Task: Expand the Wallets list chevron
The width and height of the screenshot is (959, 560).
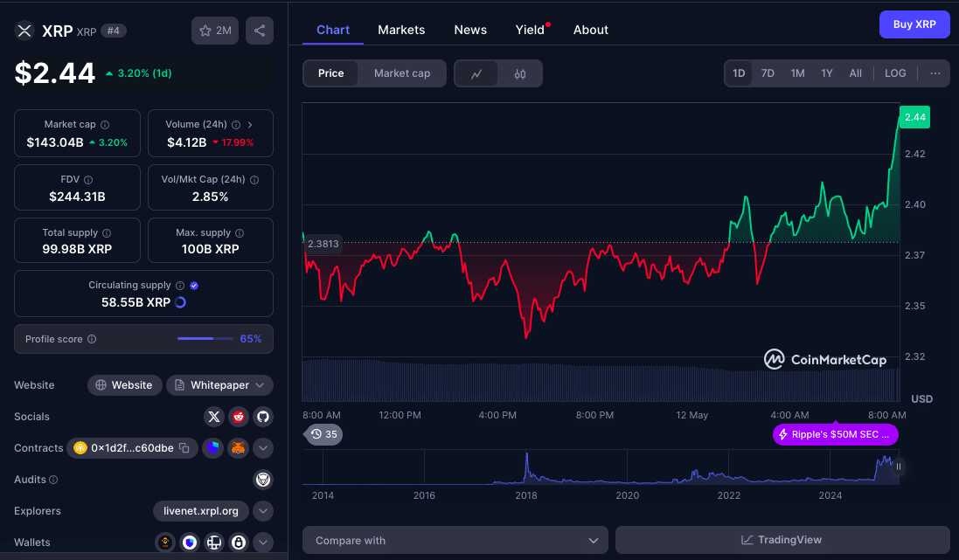Action: pos(263,543)
